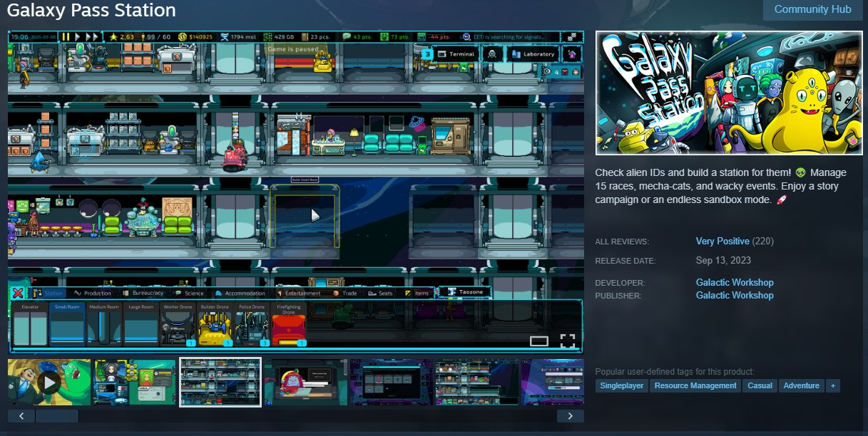Open the Community Hub button
This screenshot has height=436, width=868.
click(812, 9)
